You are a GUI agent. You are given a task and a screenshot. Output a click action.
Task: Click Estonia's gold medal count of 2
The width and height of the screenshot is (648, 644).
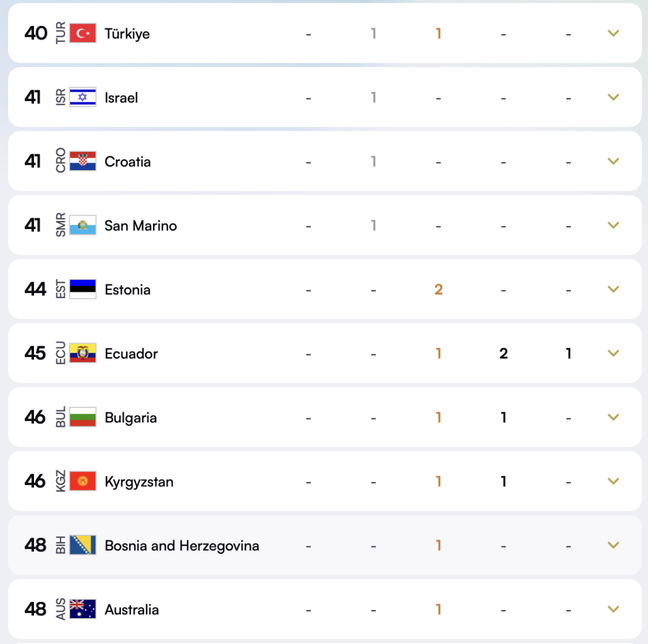tap(438, 289)
